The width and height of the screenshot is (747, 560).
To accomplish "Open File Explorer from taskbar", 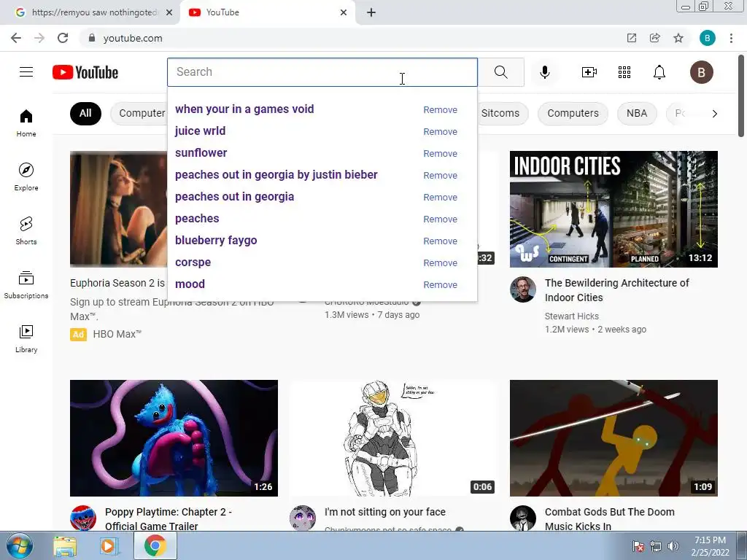I will pyautogui.click(x=64, y=546).
